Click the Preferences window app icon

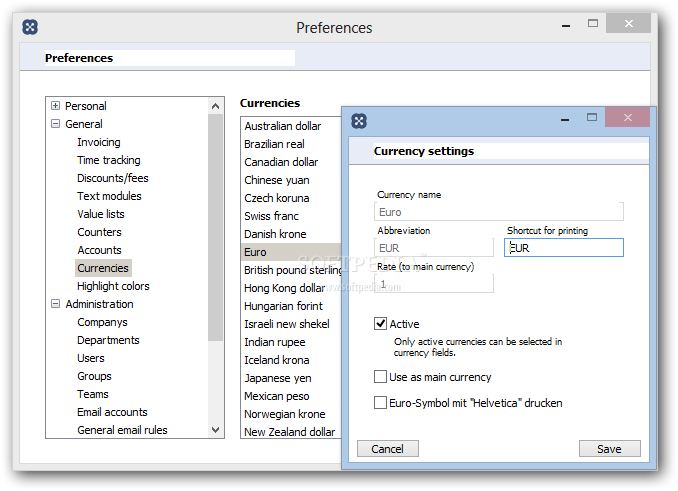(30, 27)
